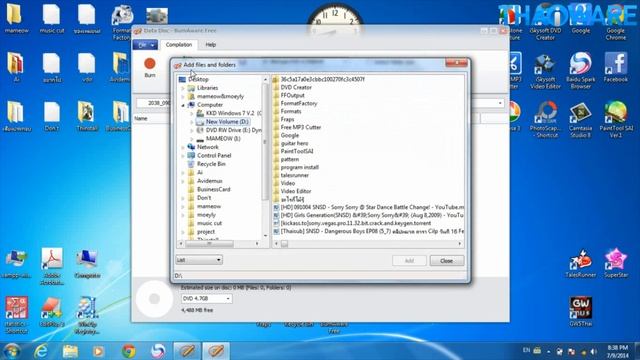The image size is (640, 360).
Task: Open the music cut desktop icon
Action: coord(52,19)
